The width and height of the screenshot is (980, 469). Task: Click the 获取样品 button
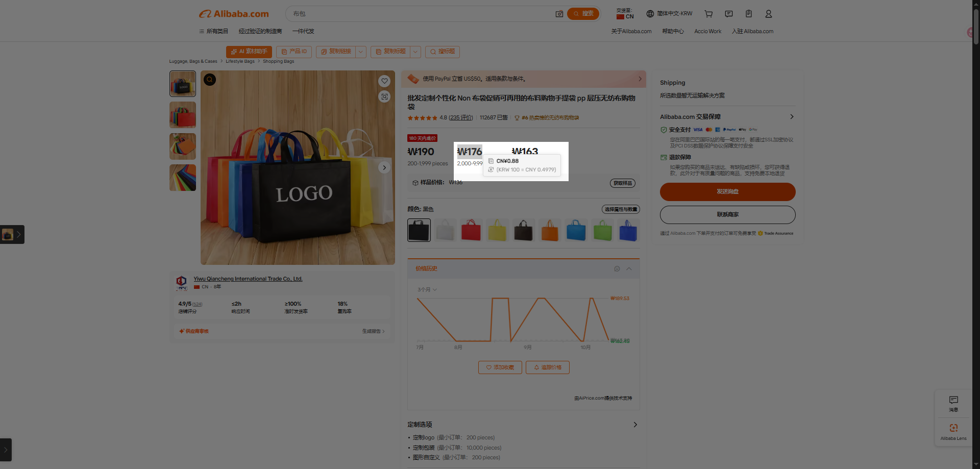click(x=622, y=183)
